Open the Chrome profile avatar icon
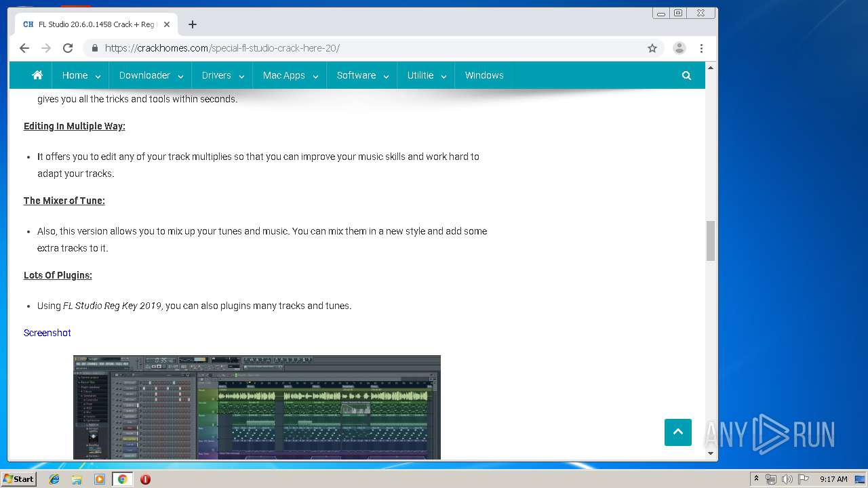Screen dimensions: 868x488 click(x=679, y=48)
